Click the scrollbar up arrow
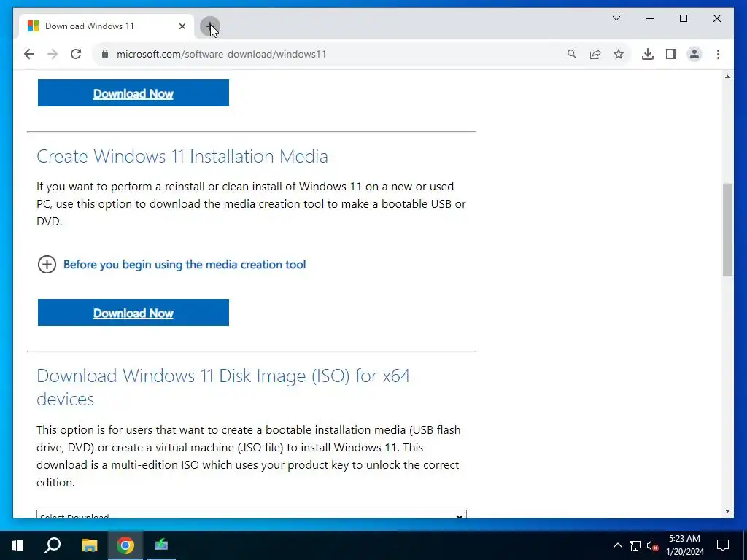Screen dimensions: 747x560 (727, 77)
